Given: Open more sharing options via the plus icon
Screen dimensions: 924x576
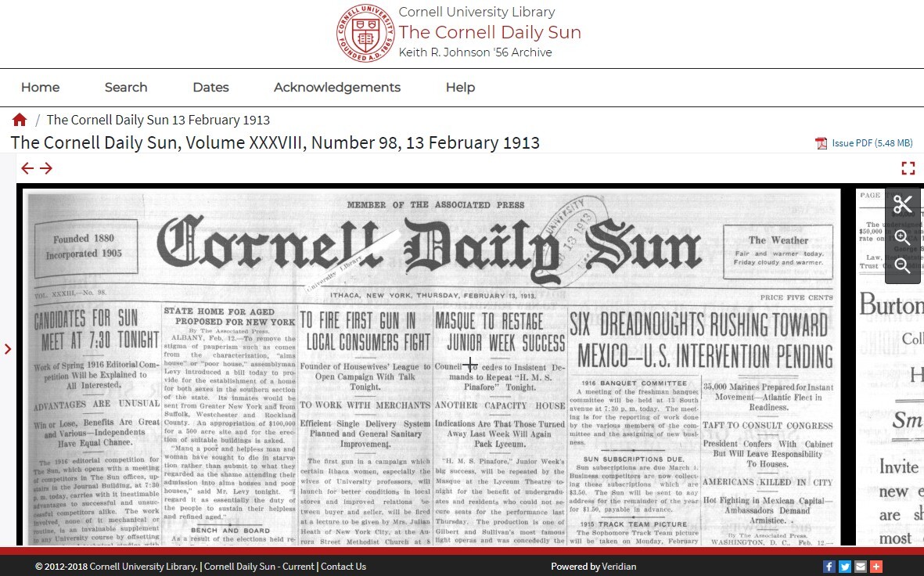Looking at the screenshot, I should coord(876,566).
